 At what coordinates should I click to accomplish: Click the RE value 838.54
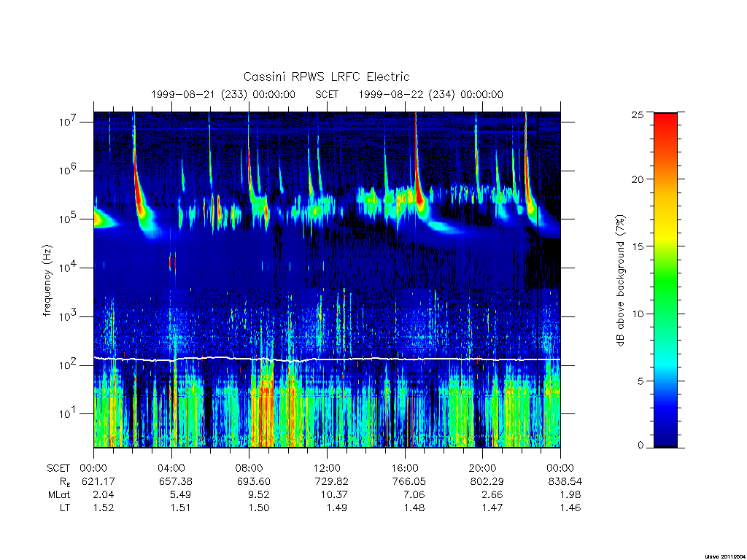(x=565, y=481)
